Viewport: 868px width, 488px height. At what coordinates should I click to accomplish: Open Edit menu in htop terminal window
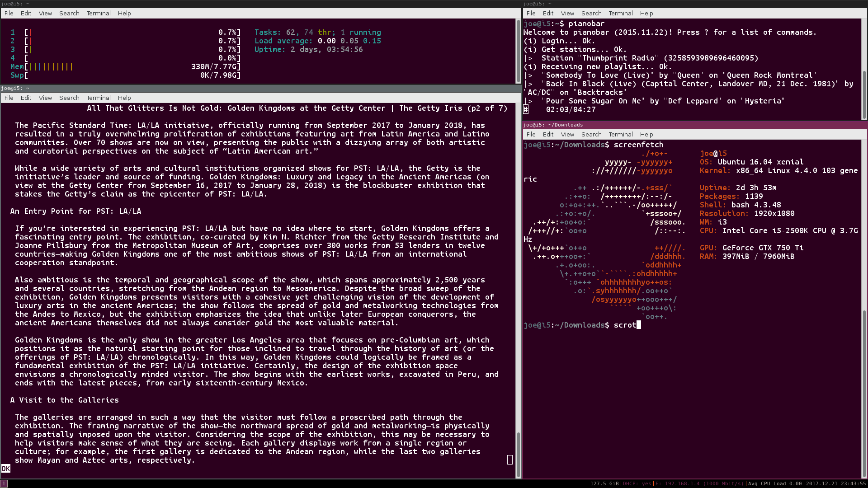(x=26, y=13)
